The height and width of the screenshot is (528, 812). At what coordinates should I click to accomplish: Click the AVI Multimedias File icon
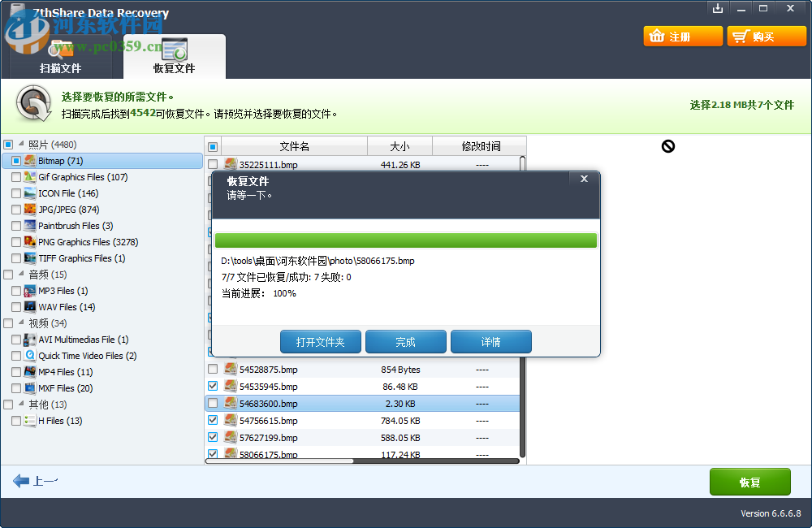pyautogui.click(x=30, y=340)
